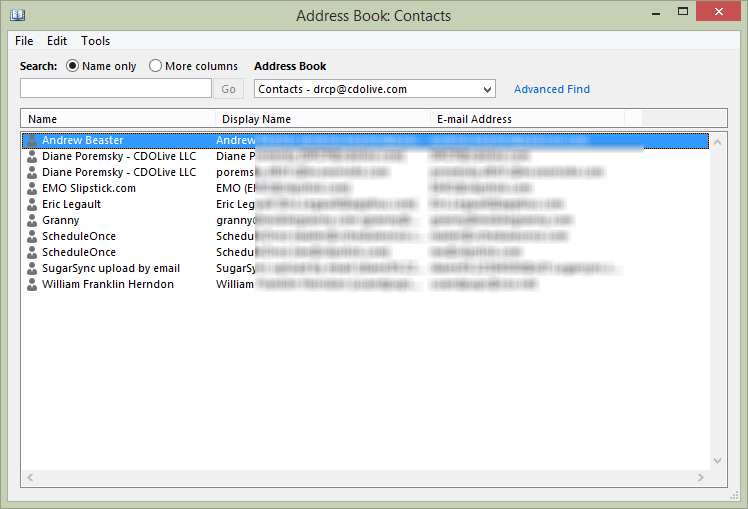Click contact icon beside William Franklin Herndon

pos(32,284)
